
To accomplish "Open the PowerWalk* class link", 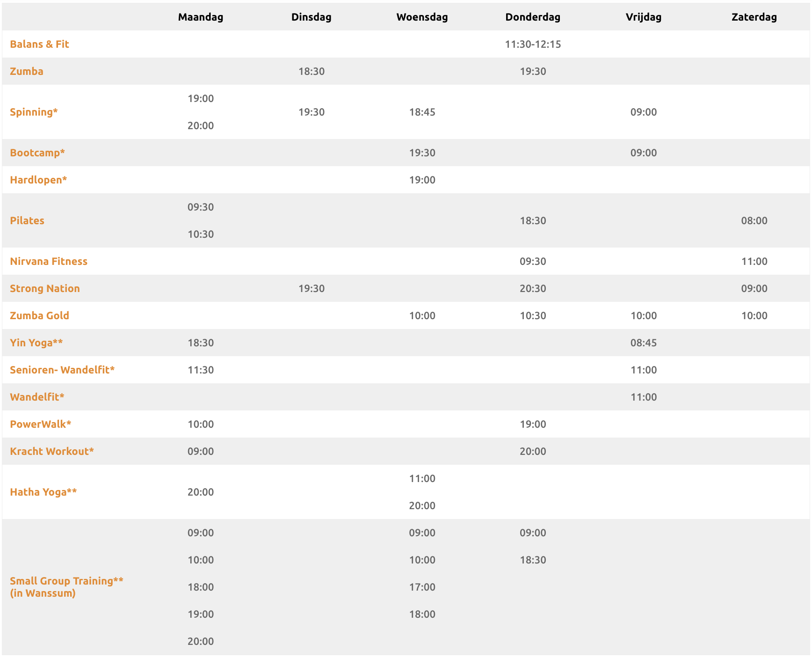I will click(x=41, y=424).
